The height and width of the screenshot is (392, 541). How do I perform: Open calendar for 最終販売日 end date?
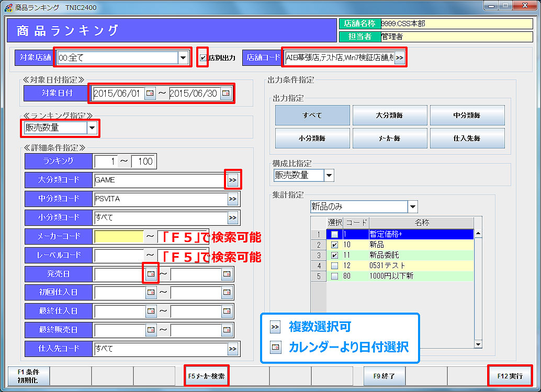pyautogui.click(x=226, y=330)
